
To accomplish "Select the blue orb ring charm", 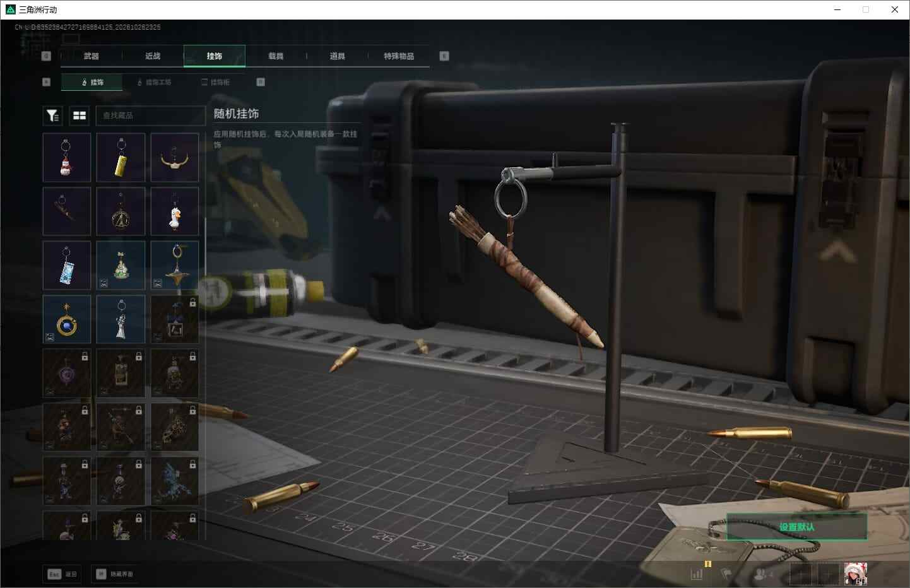I will click(x=67, y=319).
